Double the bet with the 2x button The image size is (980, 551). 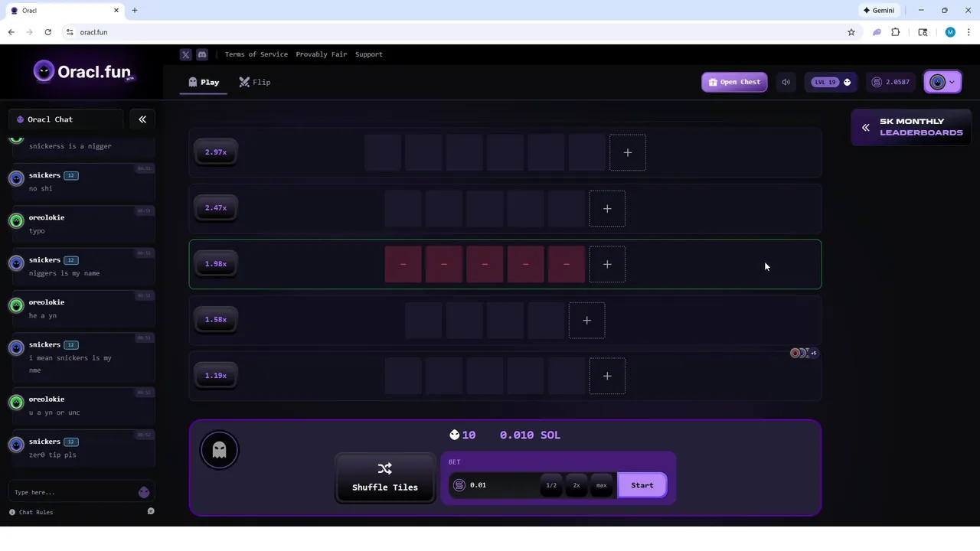tap(577, 485)
